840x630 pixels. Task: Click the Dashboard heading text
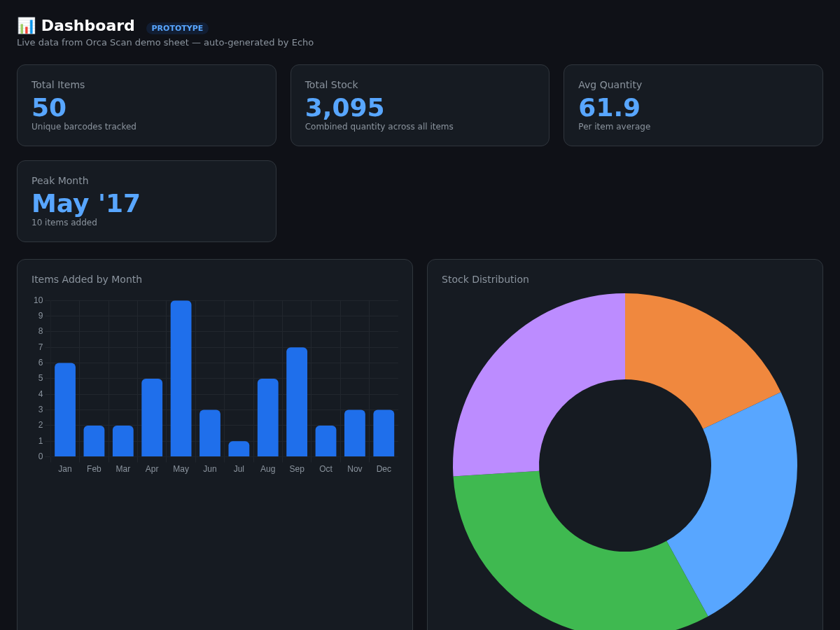(88, 26)
